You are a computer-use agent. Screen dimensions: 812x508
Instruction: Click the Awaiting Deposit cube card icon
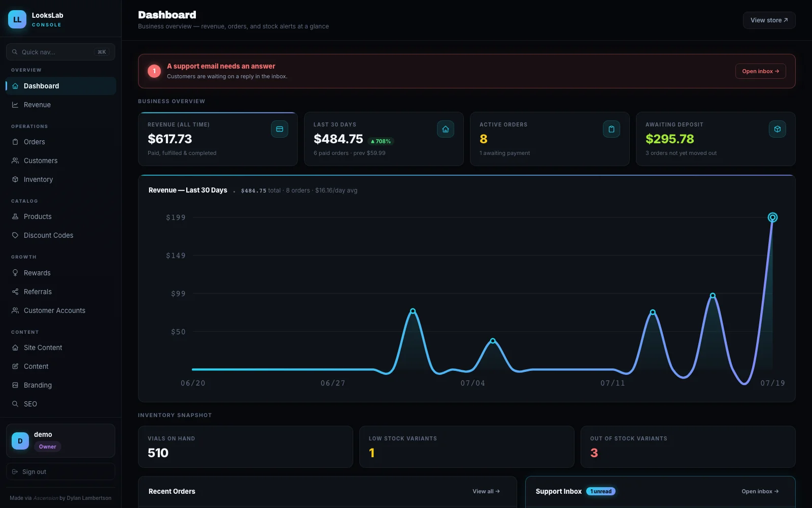[777, 129]
